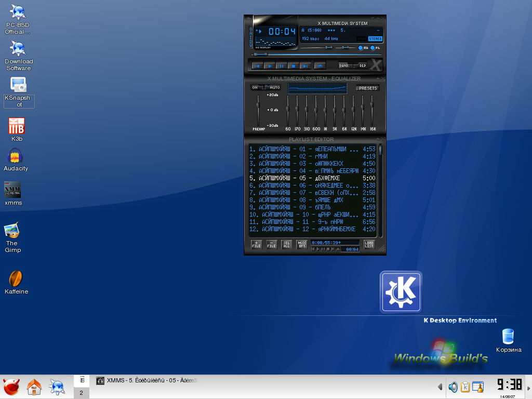Viewport: 532px width, 399px height.
Task: Open the Download Software desktop icon
Action: 18,56
